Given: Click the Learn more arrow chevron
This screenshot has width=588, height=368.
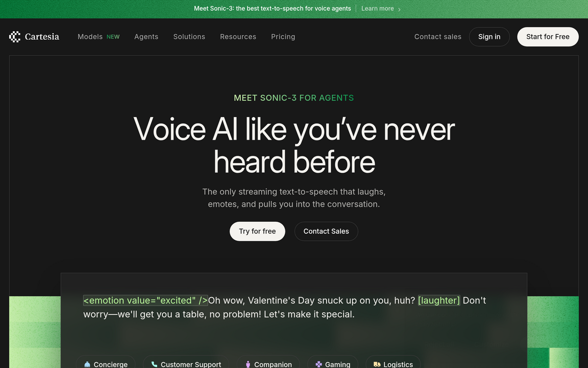Looking at the screenshot, I should (x=399, y=9).
